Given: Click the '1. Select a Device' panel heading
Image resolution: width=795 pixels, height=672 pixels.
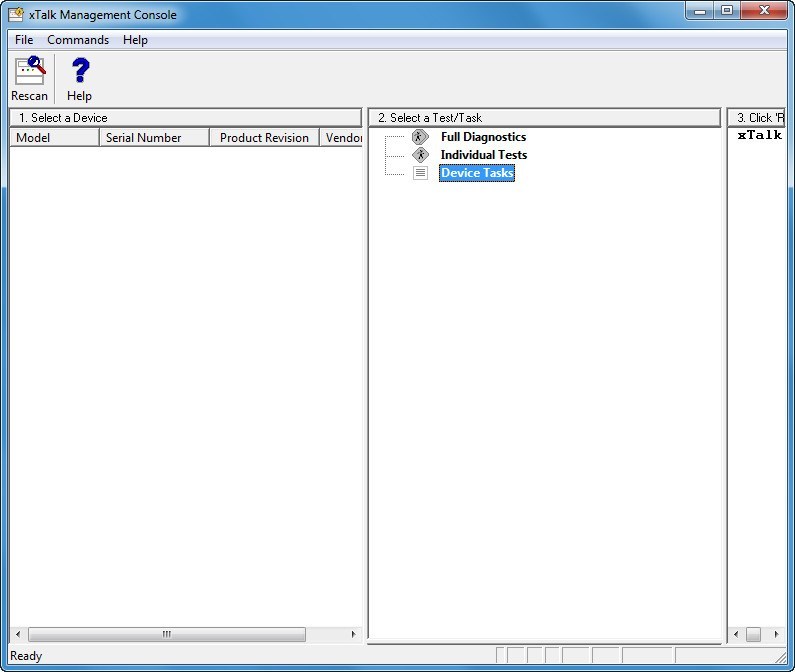Looking at the screenshot, I should pos(186,118).
